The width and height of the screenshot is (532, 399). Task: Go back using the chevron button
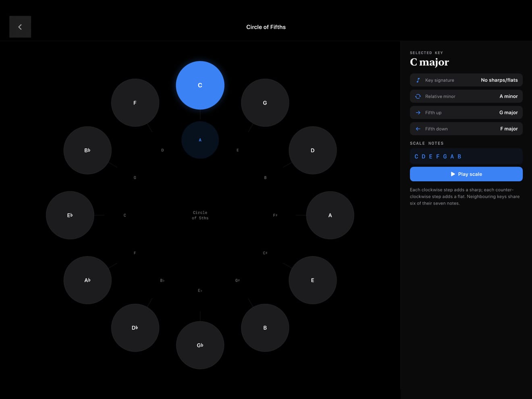point(20,27)
